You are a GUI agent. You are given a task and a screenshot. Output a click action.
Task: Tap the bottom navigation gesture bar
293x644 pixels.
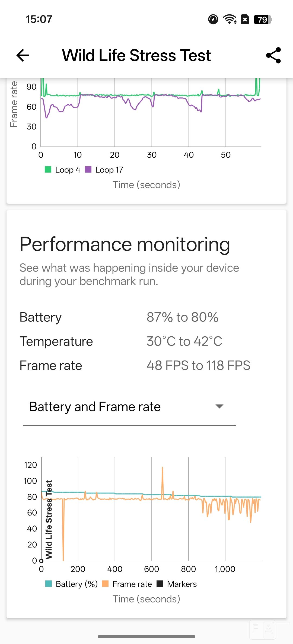tap(146, 636)
